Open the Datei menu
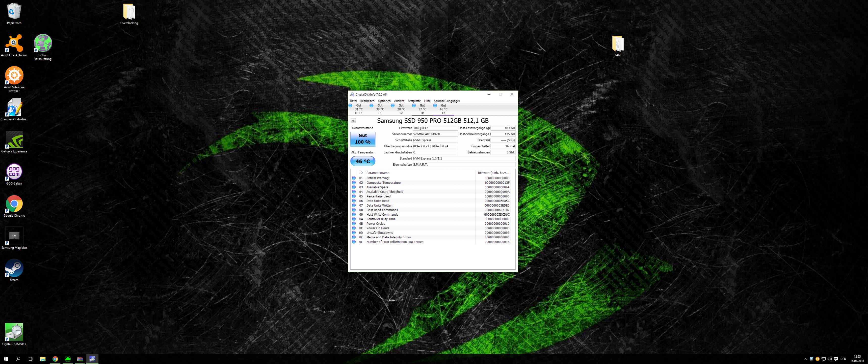Viewport: 868px width, 364px height. pyautogui.click(x=353, y=101)
